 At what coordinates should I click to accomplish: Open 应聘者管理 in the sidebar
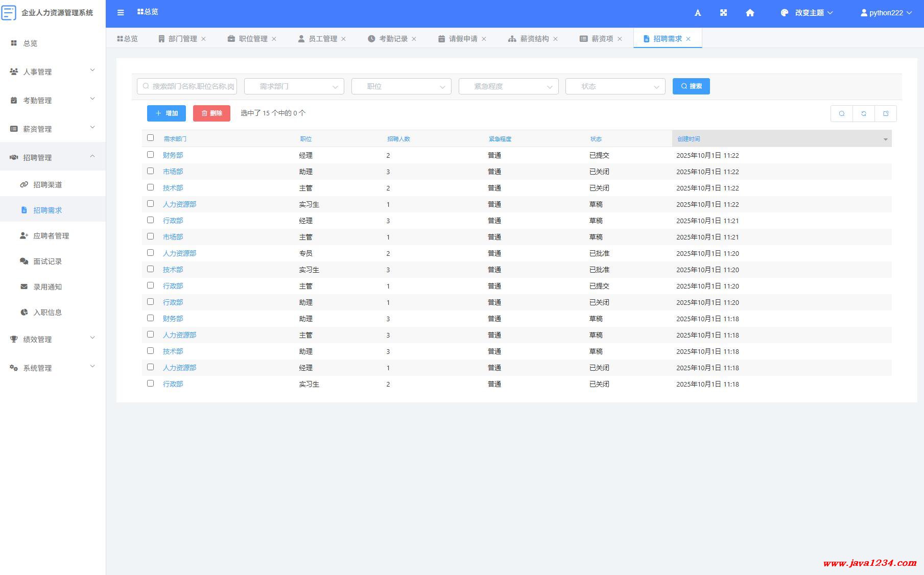tap(51, 235)
